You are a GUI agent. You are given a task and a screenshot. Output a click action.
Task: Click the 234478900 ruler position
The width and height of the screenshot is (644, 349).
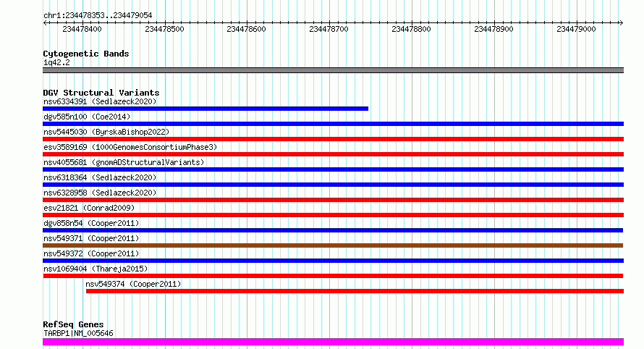point(494,29)
